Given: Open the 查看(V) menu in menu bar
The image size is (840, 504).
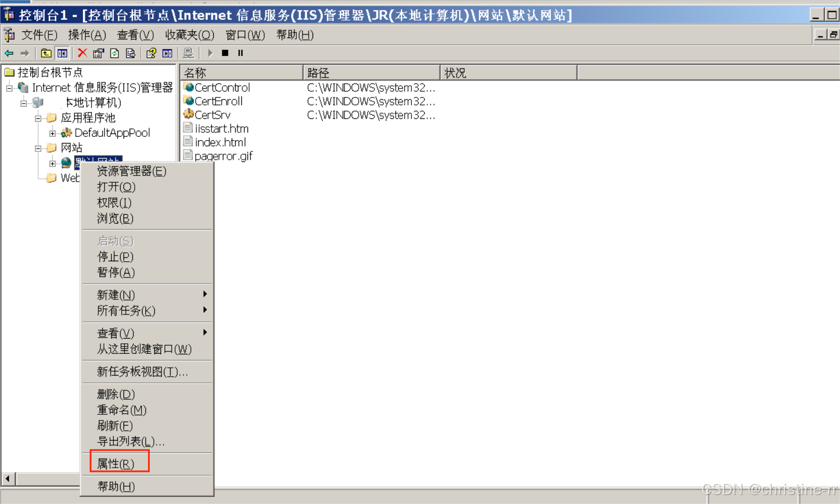Looking at the screenshot, I should click(135, 35).
